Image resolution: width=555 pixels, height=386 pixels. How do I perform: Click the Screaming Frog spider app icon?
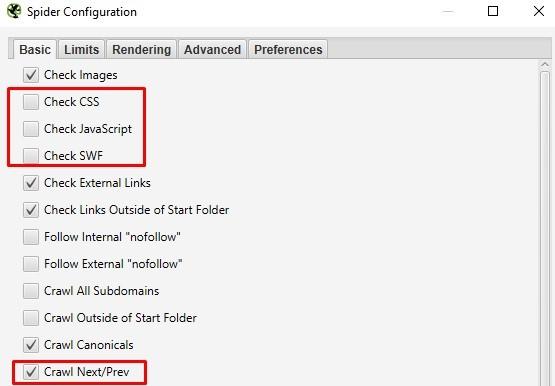tap(14, 11)
